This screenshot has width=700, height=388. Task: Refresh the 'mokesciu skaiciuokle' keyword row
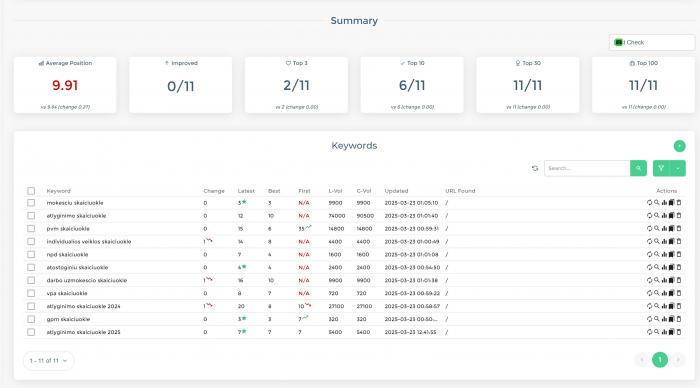tap(649, 203)
